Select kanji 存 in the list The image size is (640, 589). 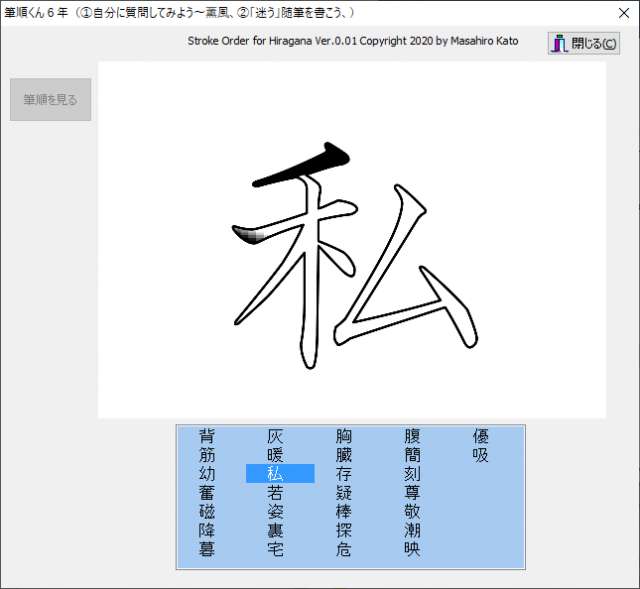tap(344, 474)
